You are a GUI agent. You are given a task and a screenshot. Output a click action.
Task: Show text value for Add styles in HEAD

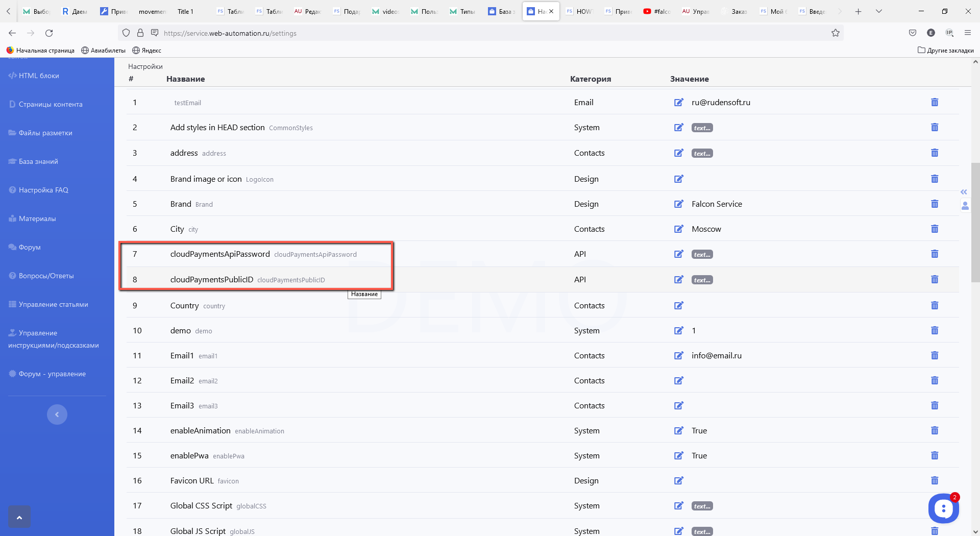pyautogui.click(x=702, y=128)
